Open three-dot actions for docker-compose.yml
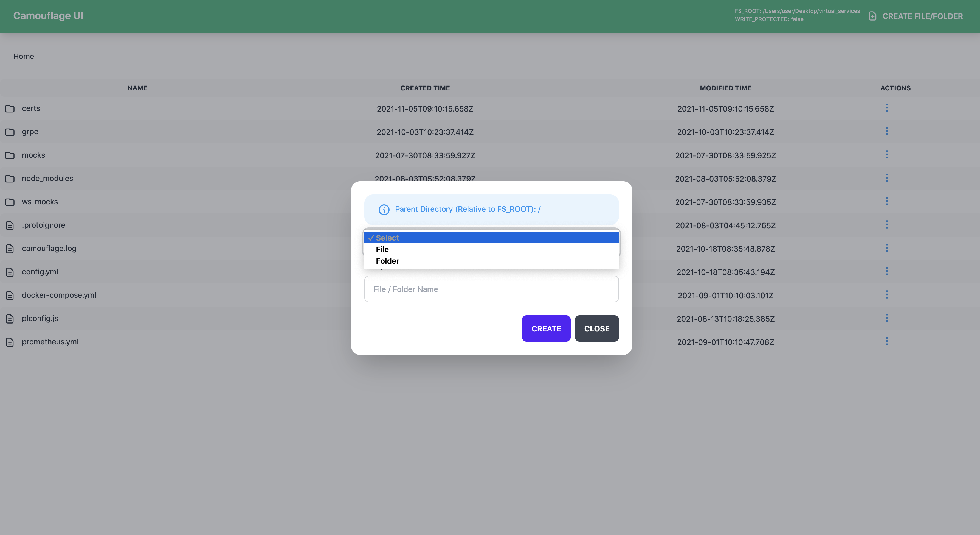The image size is (980, 535). [887, 295]
